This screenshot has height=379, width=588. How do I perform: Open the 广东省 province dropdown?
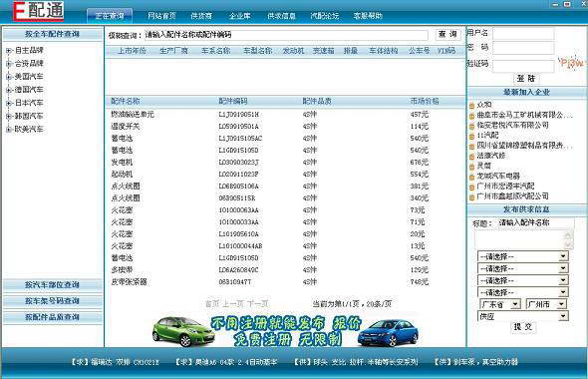click(x=500, y=304)
